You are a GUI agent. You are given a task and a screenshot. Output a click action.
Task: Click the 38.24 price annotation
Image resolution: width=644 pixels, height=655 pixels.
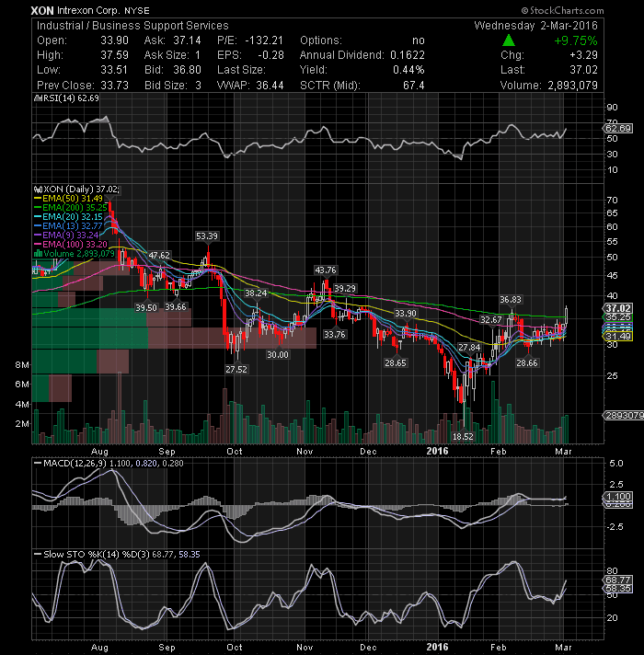click(256, 293)
